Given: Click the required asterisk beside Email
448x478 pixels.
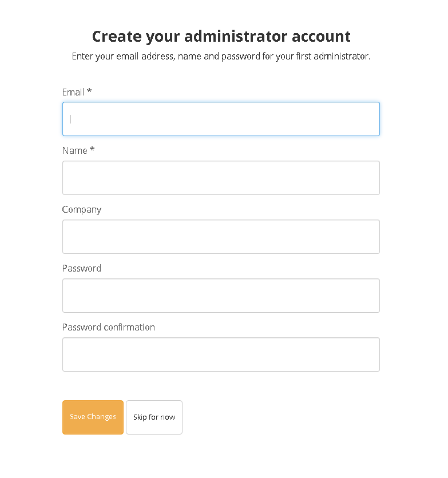Looking at the screenshot, I should point(89,90).
